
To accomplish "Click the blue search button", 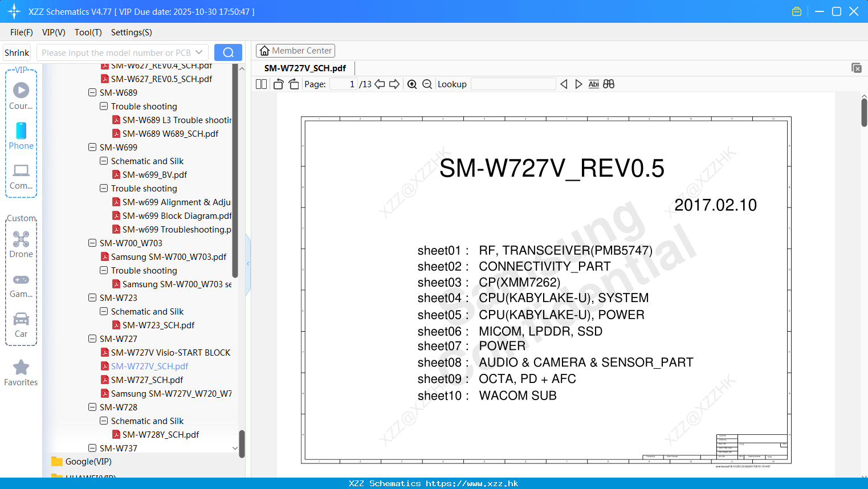I will click(x=228, y=52).
